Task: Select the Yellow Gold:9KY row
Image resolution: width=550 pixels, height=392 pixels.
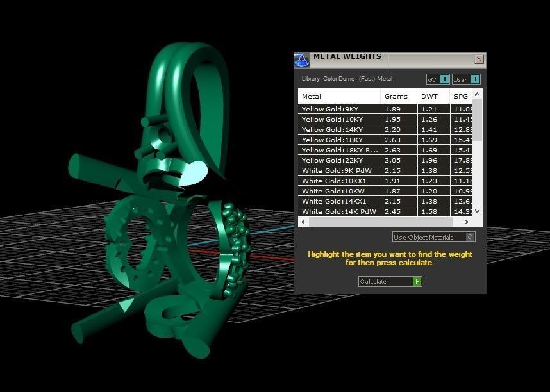Action: (385, 109)
